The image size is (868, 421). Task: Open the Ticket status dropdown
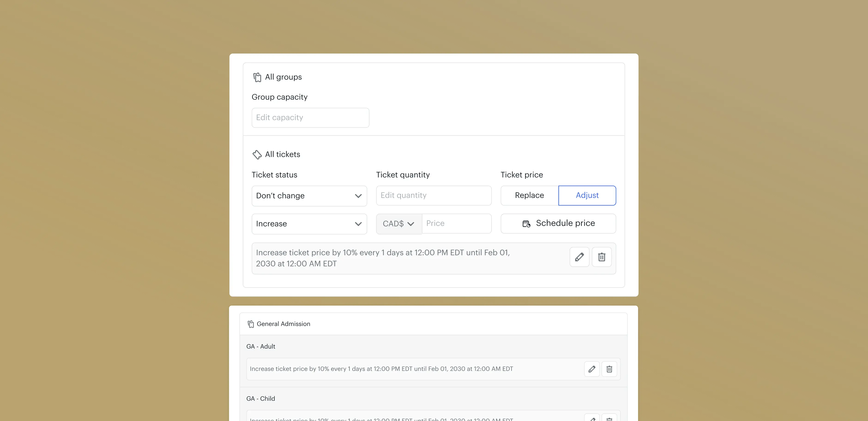[309, 196]
